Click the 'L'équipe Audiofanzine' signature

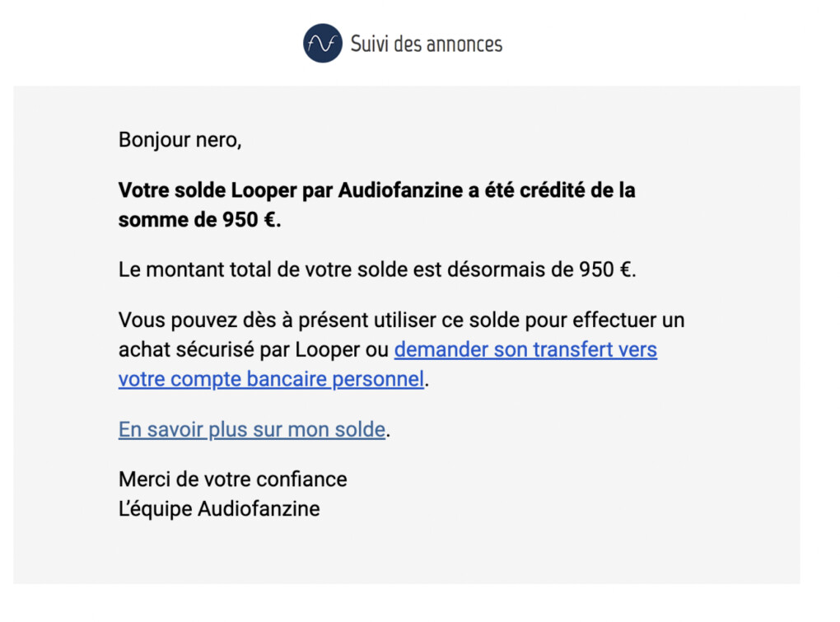pyautogui.click(x=219, y=508)
